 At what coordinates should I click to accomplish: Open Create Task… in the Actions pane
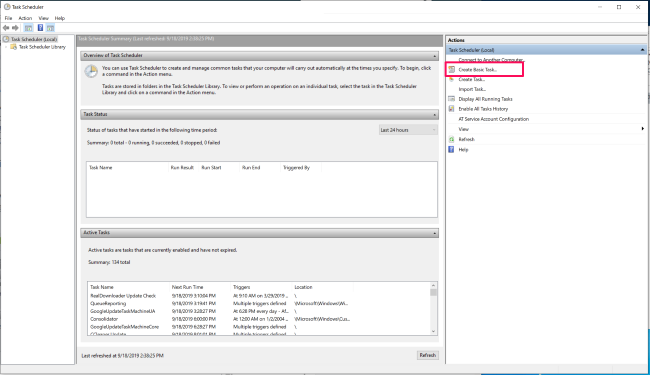[471, 79]
